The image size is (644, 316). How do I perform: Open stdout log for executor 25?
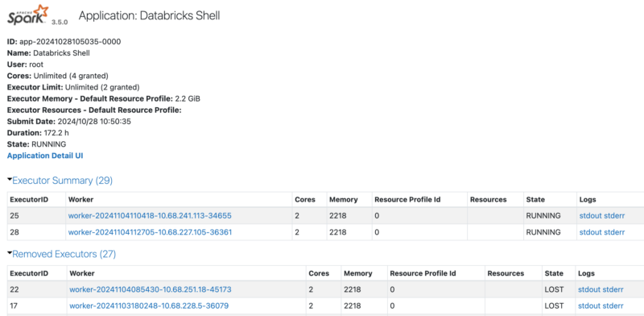590,215
